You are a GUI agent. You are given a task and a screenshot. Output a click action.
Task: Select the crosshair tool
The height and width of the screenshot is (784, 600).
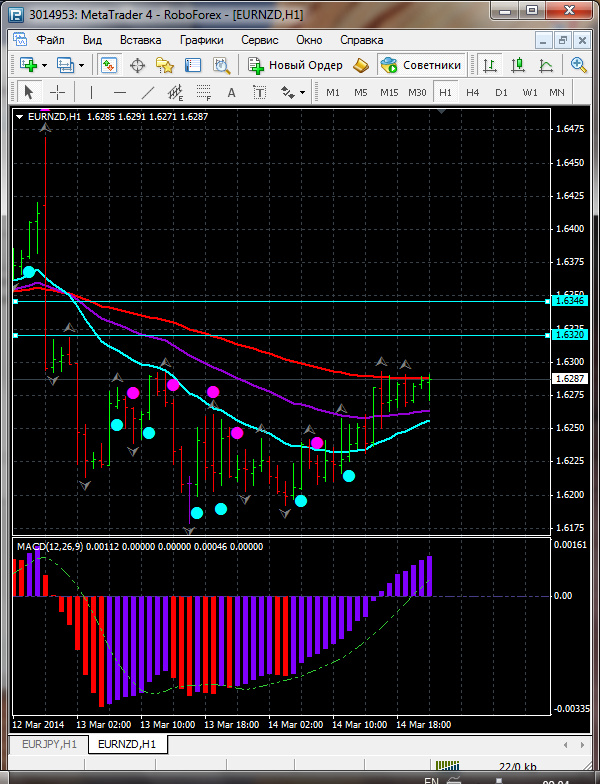58,92
